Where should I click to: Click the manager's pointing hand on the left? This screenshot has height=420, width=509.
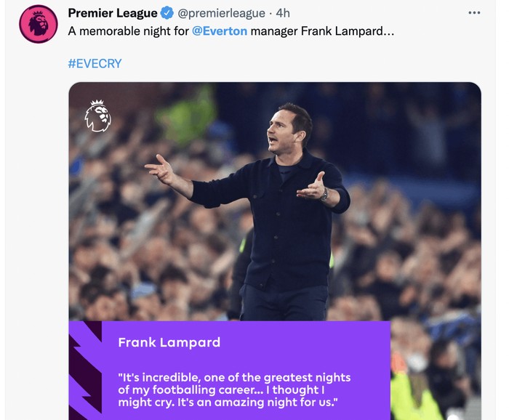(161, 172)
